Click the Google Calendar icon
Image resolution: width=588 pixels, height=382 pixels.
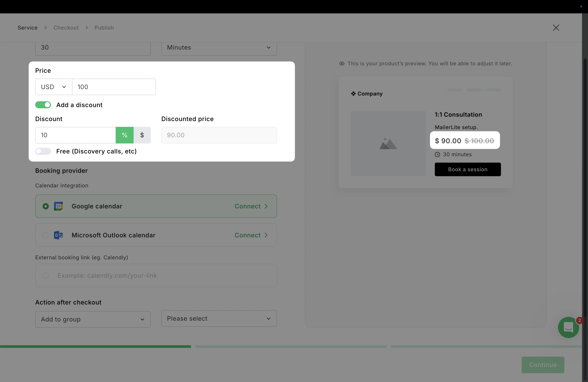coord(58,206)
